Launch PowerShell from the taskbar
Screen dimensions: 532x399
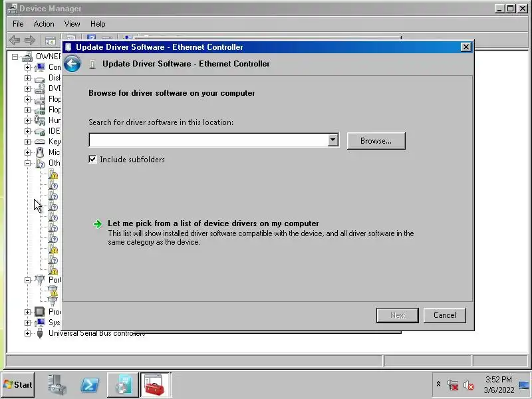(90, 385)
